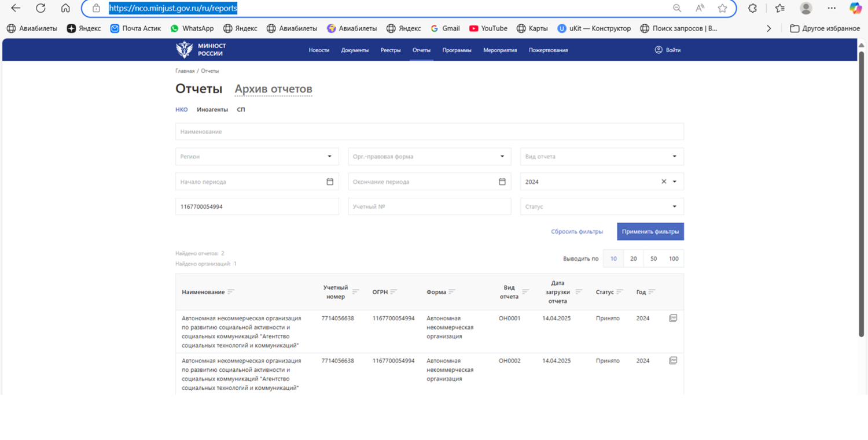Click Применить фильтры button

(x=650, y=231)
